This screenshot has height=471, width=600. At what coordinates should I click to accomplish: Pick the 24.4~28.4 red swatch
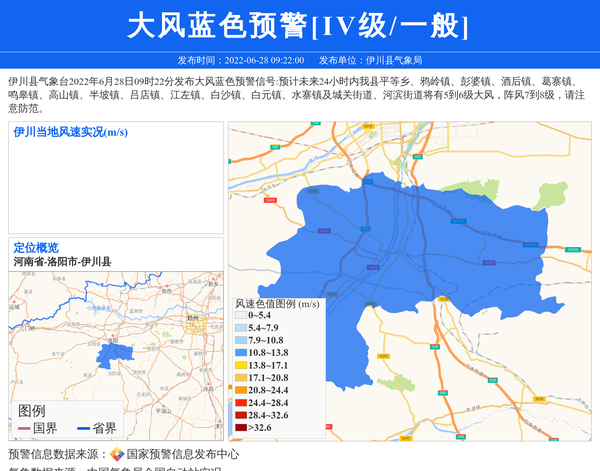click(241, 403)
